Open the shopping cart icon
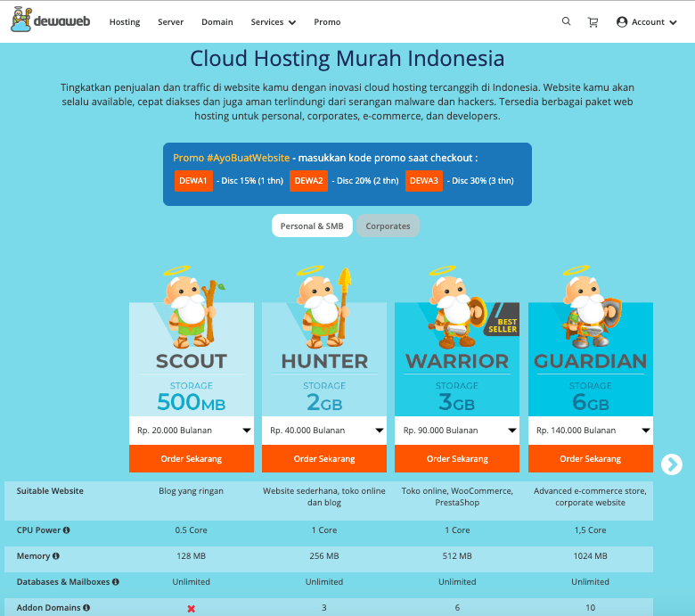695x616 pixels. (593, 22)
